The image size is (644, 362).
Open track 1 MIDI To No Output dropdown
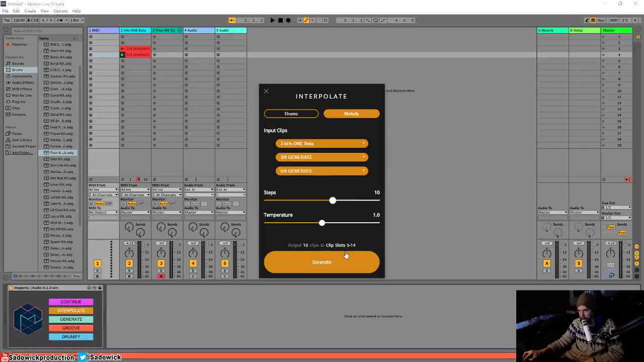click(103, 212)
